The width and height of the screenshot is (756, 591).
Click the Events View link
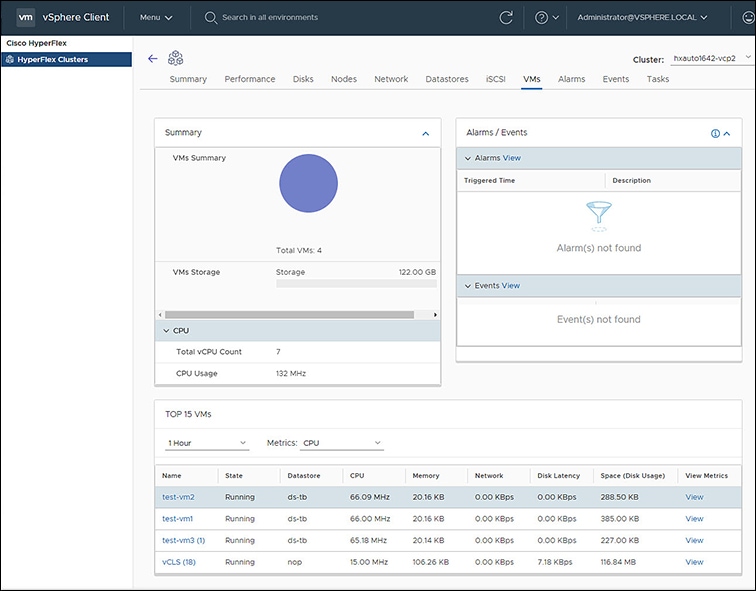tap(511, 286)
